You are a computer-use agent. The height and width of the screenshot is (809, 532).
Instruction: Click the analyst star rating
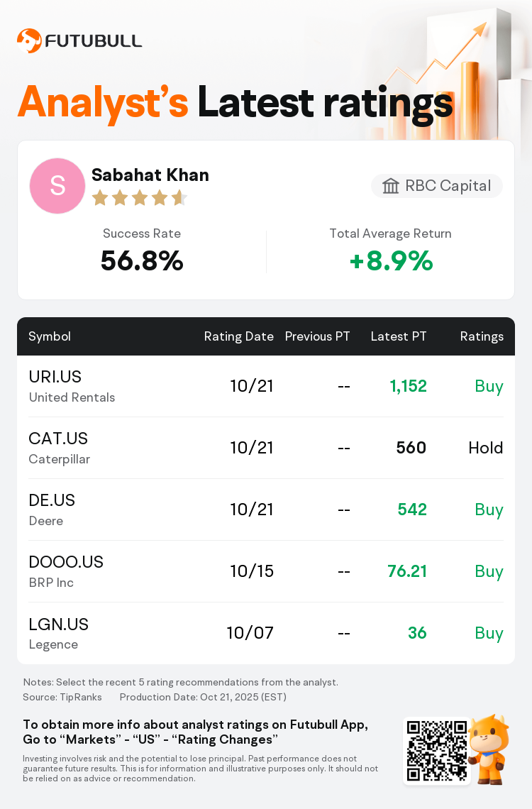pyautogui.click(x=139, y=198)
